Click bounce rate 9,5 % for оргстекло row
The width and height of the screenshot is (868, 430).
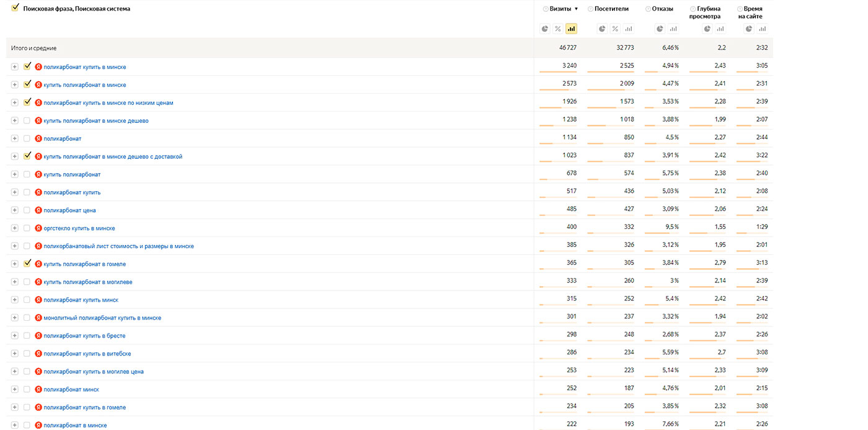coord(672,228)
